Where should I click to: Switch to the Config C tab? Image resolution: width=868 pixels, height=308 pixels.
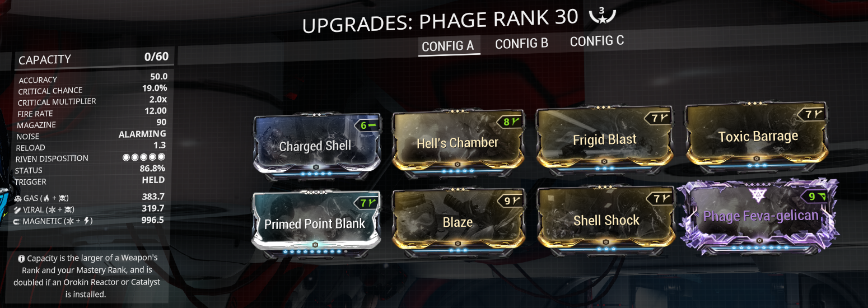tap(596, 41)
